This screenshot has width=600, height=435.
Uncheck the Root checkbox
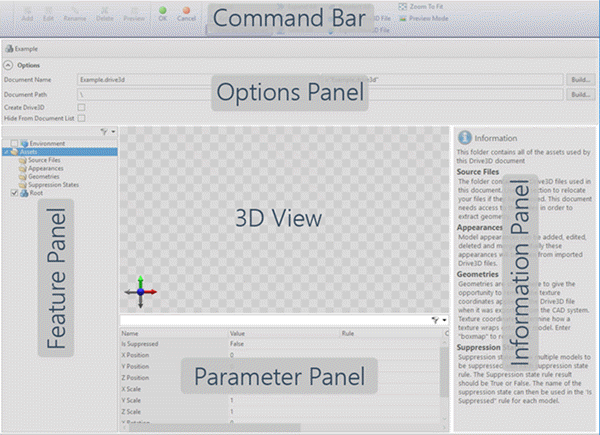(x=13, y=194)
